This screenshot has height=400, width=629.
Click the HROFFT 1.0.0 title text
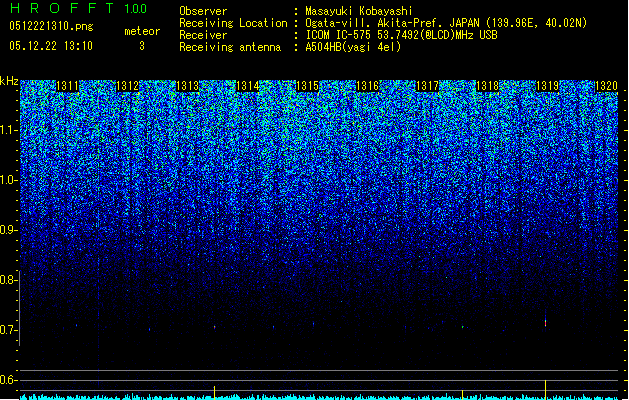tap(78, 8)
